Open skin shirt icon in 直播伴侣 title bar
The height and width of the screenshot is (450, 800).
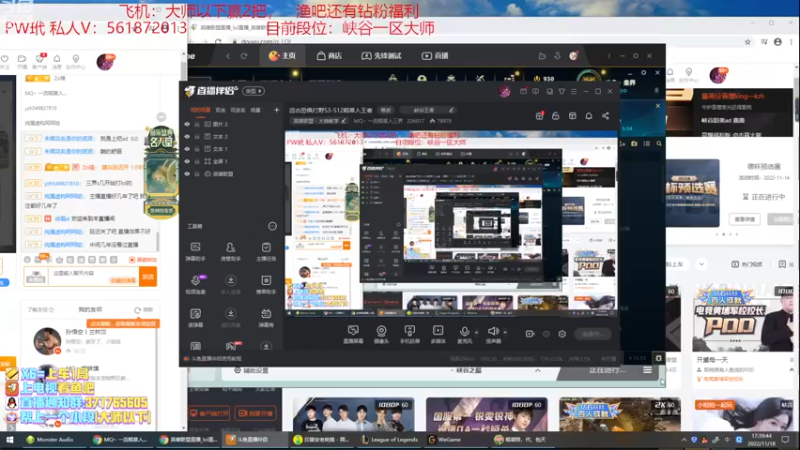[x=562, y=91]
